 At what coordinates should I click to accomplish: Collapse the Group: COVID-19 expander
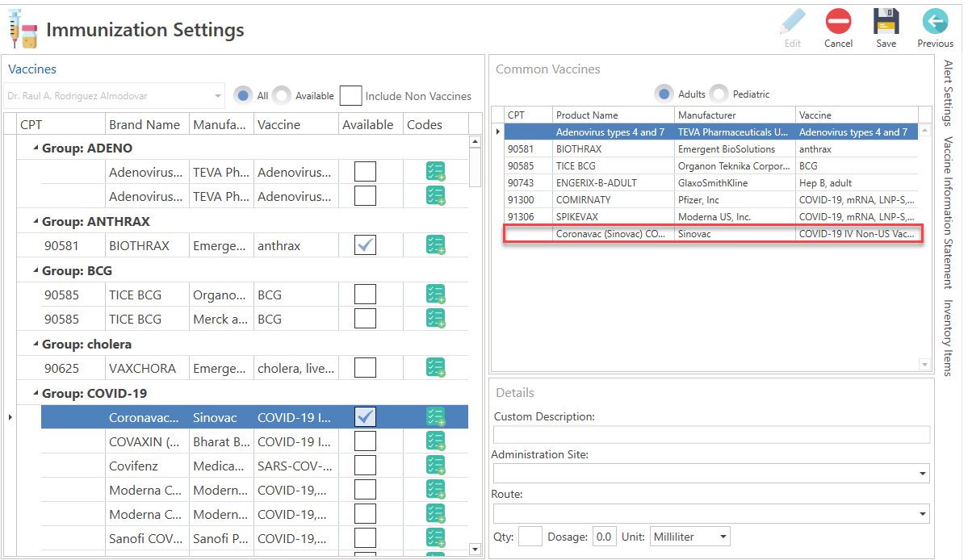36,393
